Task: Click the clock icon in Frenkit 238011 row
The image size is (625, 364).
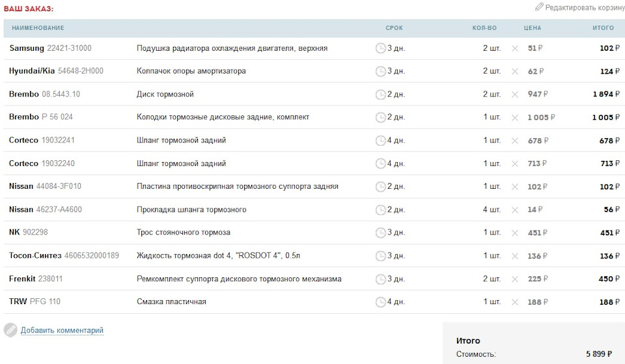Action: coord(381,279)
